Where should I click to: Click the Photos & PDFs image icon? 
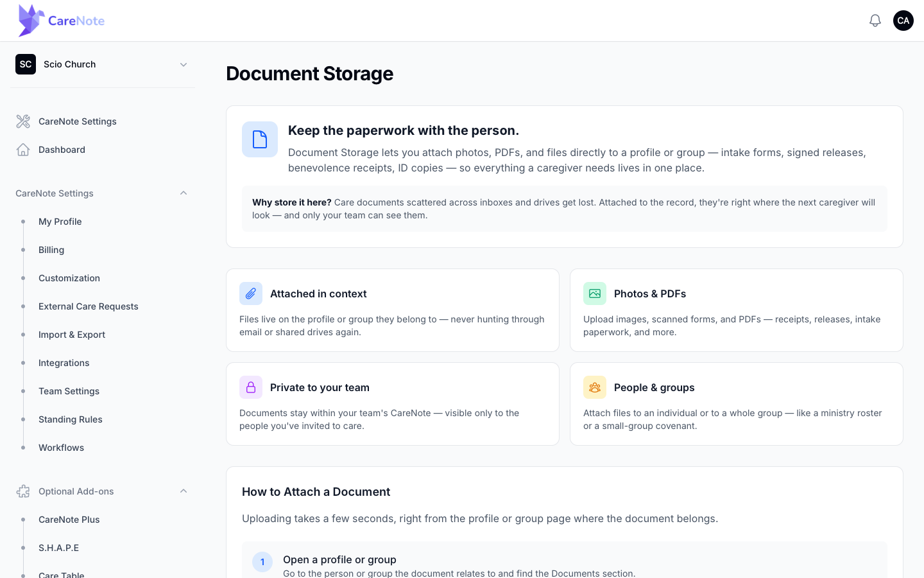[x=595, y=293]
